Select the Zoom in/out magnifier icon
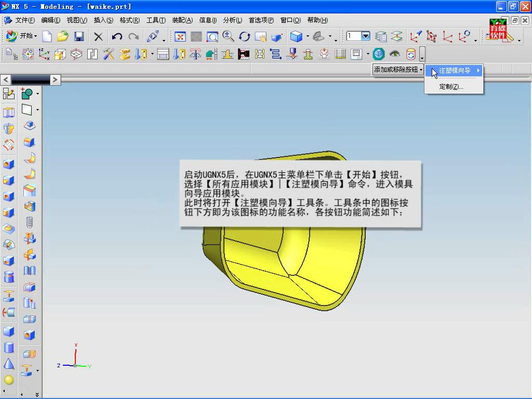 [229, 36]
